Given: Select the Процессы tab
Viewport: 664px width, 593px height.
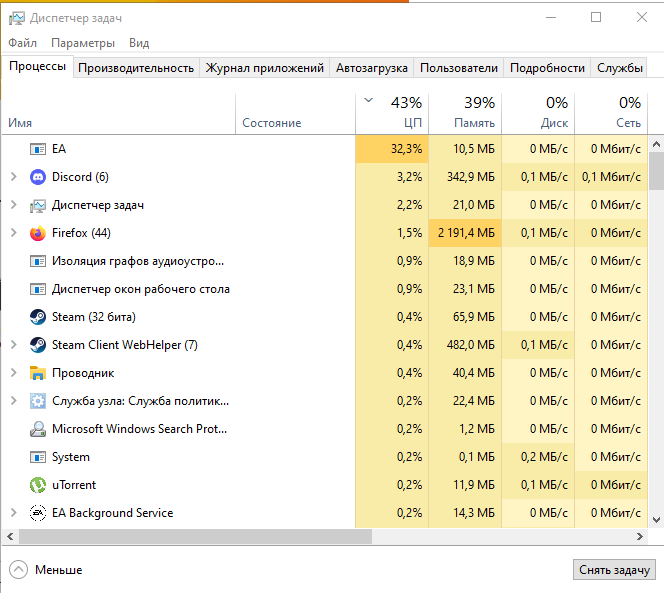Looking at the screenshot, I should click(37, 67).
